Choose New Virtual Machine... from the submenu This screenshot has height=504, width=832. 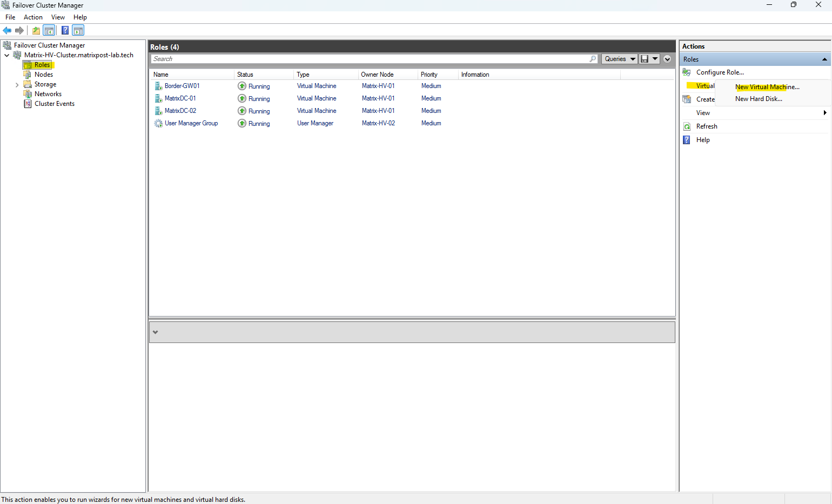point(767,87)
